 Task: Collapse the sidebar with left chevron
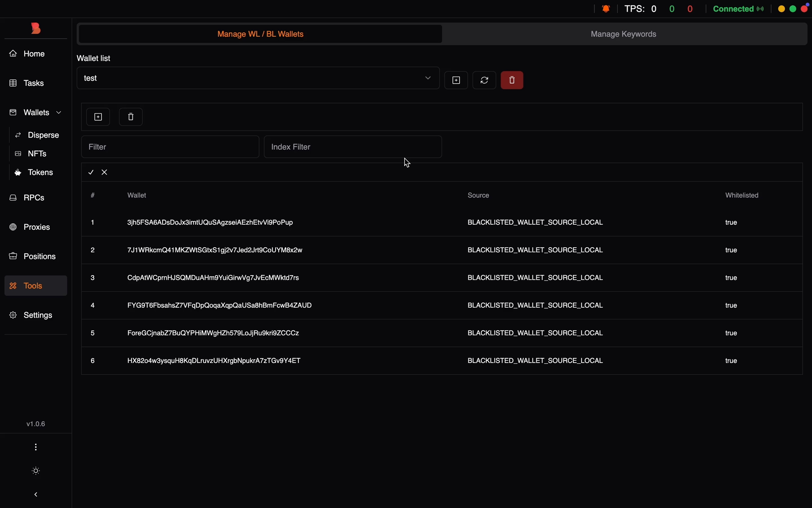[x=36, y=495]
